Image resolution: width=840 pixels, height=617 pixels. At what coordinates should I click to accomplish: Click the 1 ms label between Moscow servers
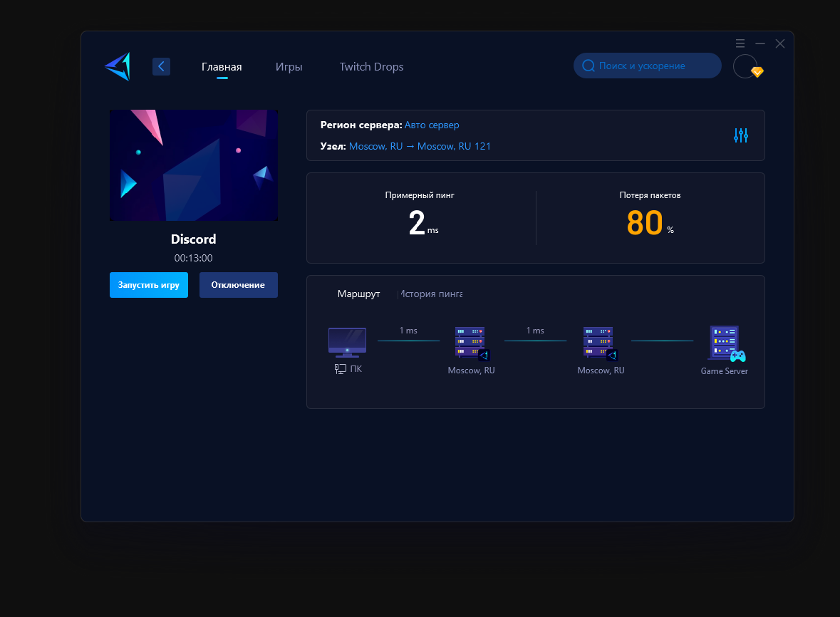pos(535,331)
